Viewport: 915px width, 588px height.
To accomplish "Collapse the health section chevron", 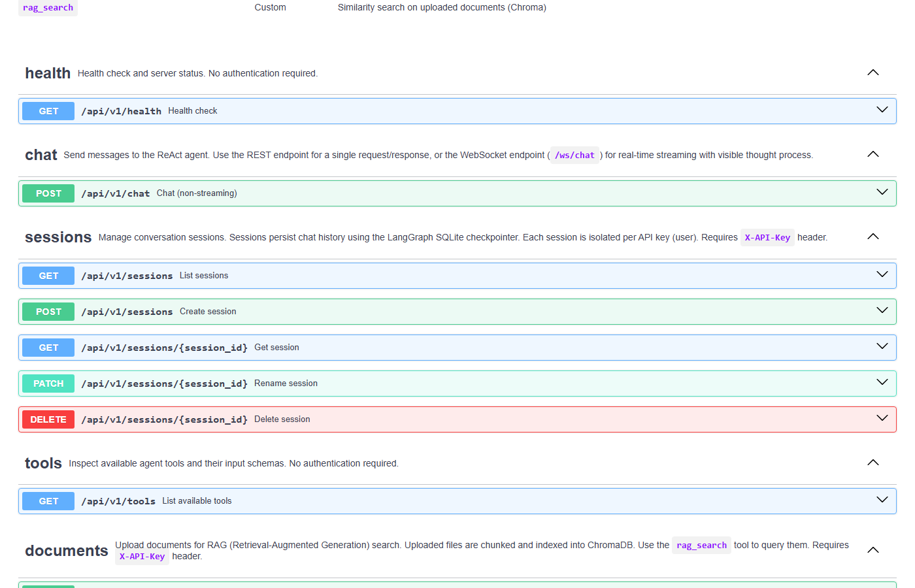I will [873, 73].
